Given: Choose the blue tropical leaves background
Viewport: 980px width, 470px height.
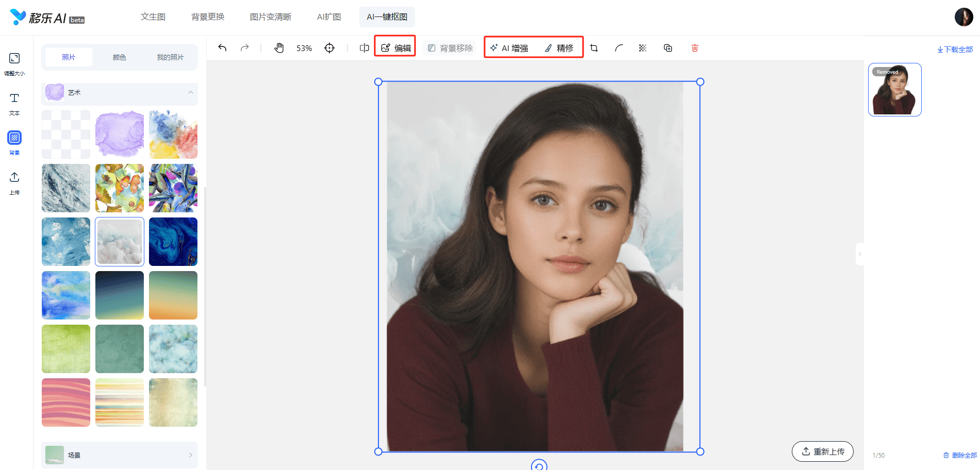Looking at the screenshot, I should 173,188.
